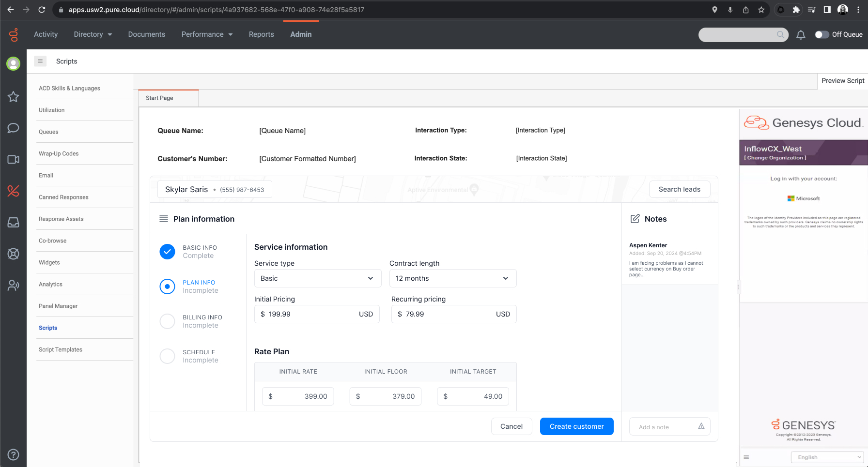The image size is (868, 467).
Task: Reload the browser page
Action: click(42, 10)
